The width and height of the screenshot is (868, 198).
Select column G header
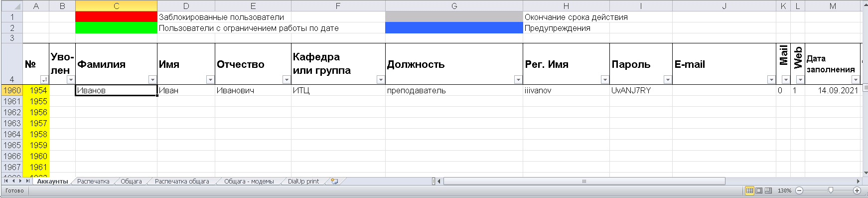point(454,6)
